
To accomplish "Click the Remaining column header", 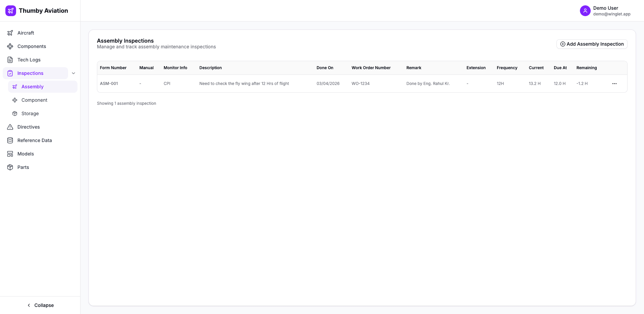I will (x=586, y=68).
